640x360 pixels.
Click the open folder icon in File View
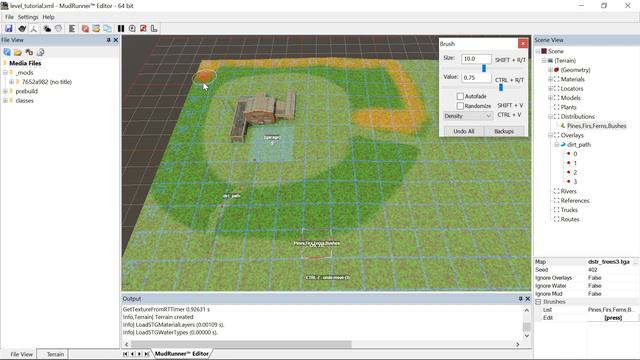click(18, 52)
